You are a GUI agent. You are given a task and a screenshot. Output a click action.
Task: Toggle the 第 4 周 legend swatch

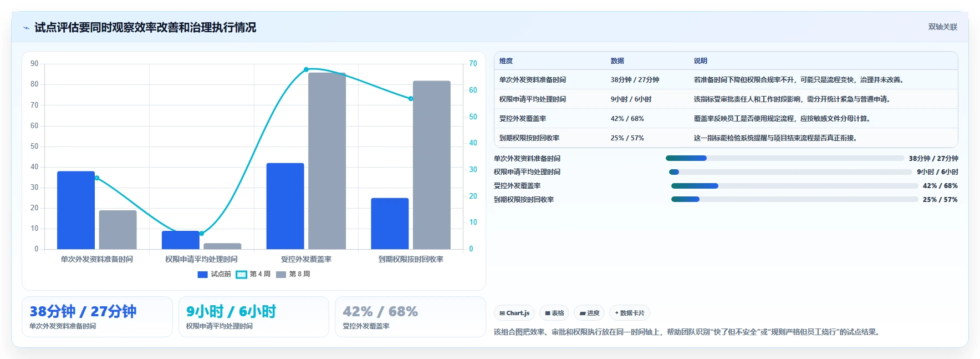pyautogui.click(x=241, y=274)
